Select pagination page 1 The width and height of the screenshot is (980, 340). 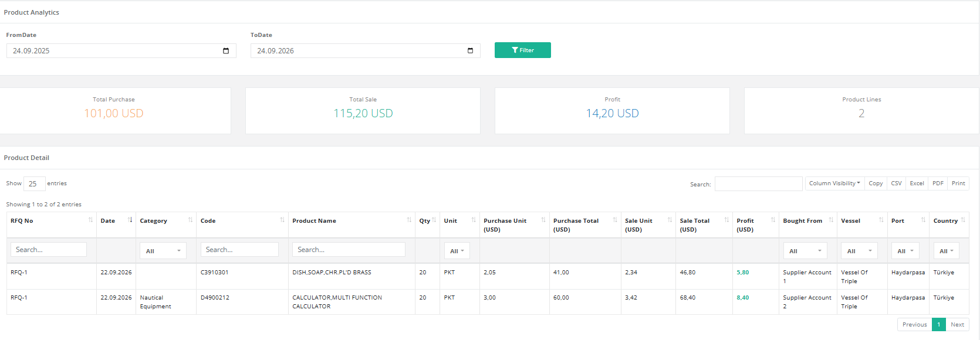coord(938,325)
